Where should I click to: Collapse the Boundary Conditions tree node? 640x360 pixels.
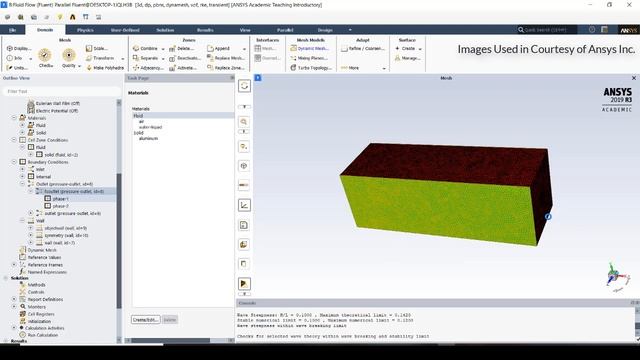14,162
